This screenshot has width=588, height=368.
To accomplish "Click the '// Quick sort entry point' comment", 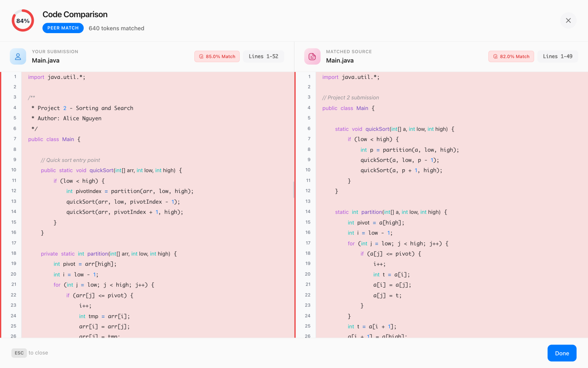I will [70, 160].
